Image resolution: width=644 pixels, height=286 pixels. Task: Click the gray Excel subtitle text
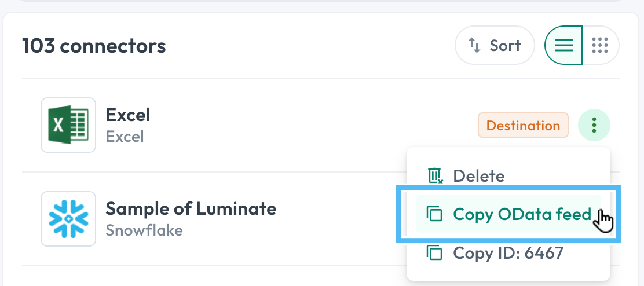(125, 136)
